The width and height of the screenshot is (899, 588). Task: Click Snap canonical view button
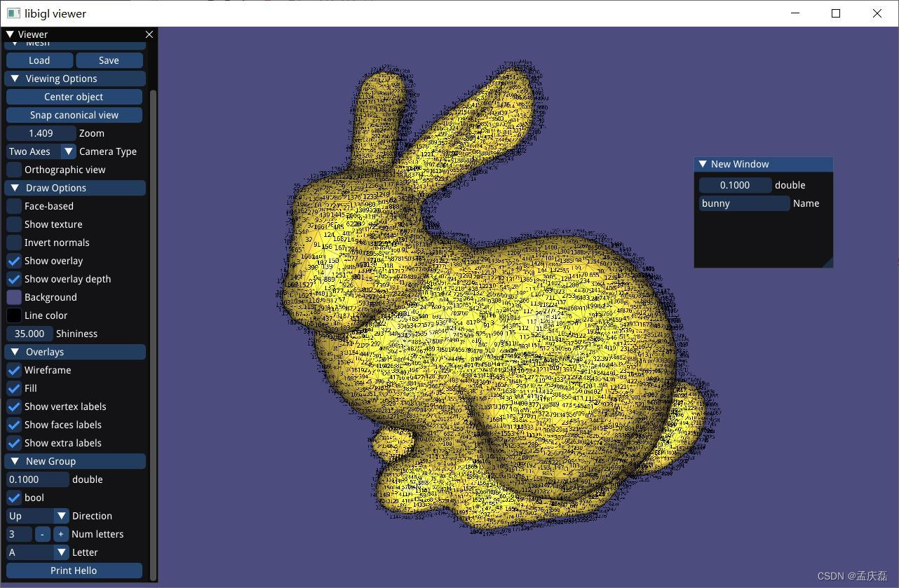pos(74,115)
